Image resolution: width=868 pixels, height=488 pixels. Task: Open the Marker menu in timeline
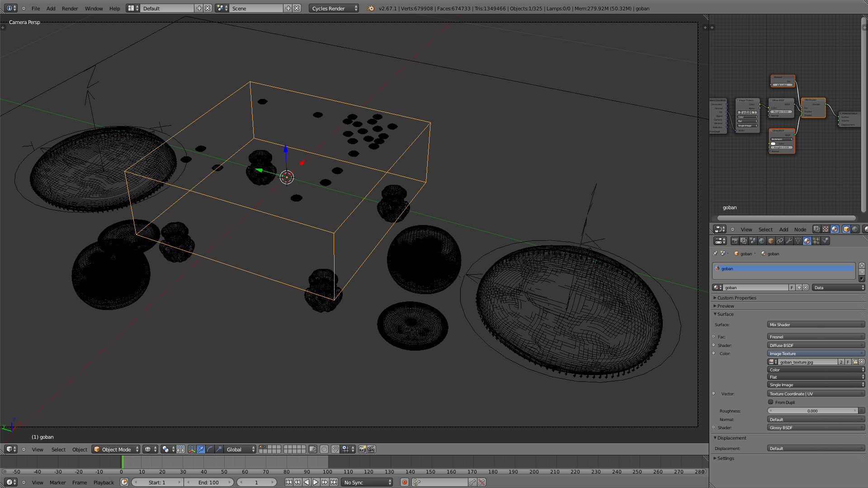point(57,482)
